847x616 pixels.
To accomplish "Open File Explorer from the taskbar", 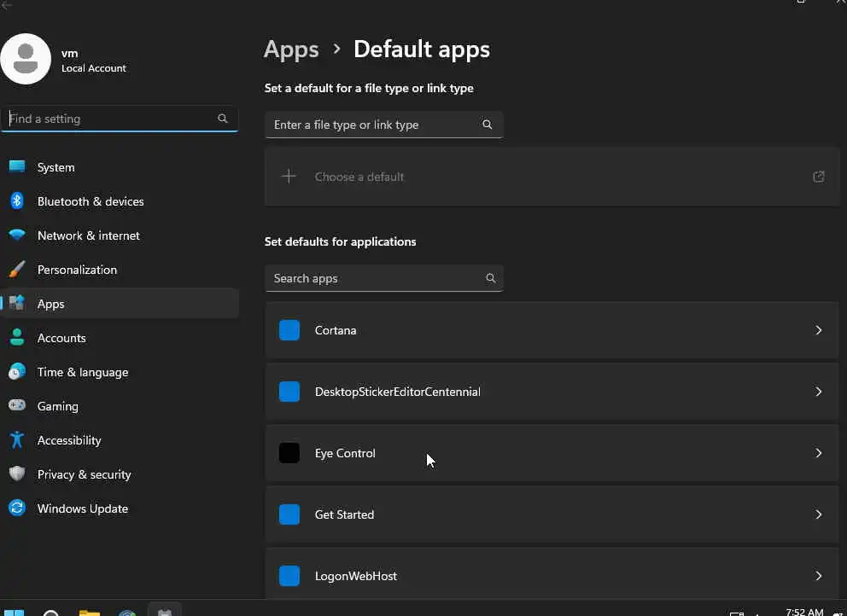I will 89,612.
